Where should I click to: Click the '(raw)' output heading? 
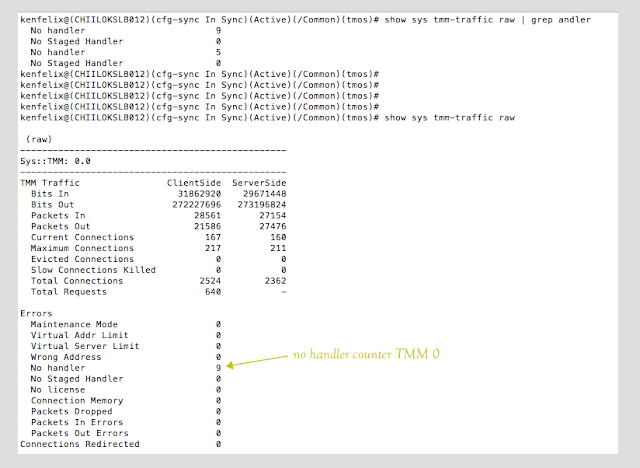39,140
